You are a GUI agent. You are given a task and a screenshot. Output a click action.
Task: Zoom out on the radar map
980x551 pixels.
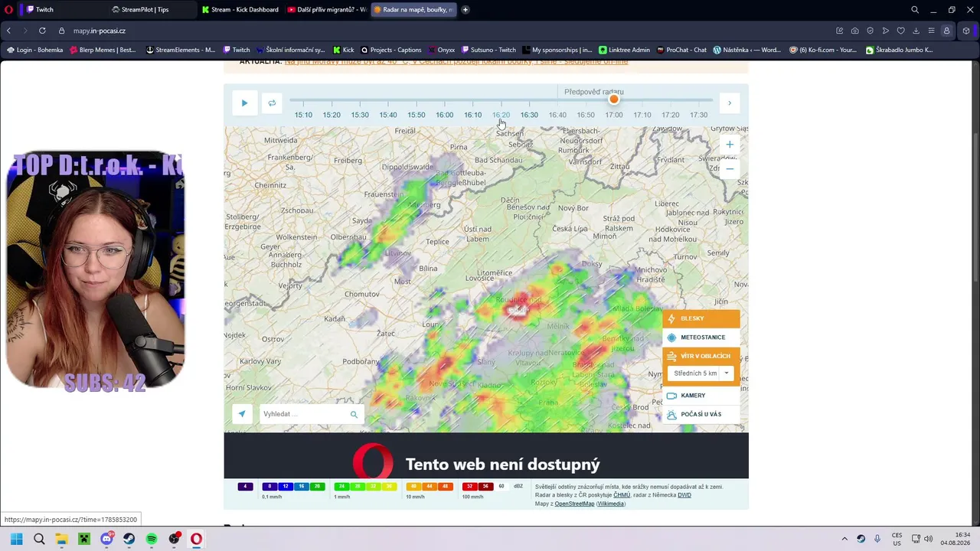(730, 169)
